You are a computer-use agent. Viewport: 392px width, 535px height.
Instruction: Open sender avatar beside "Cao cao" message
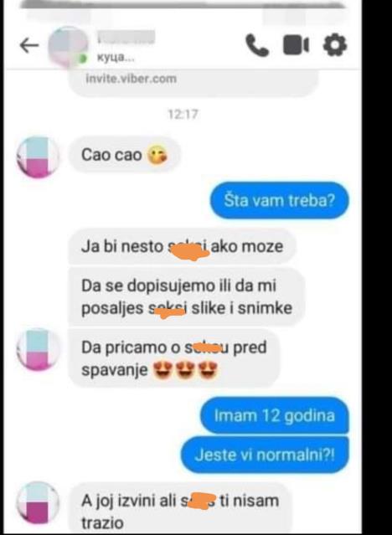tap(38, 157)
